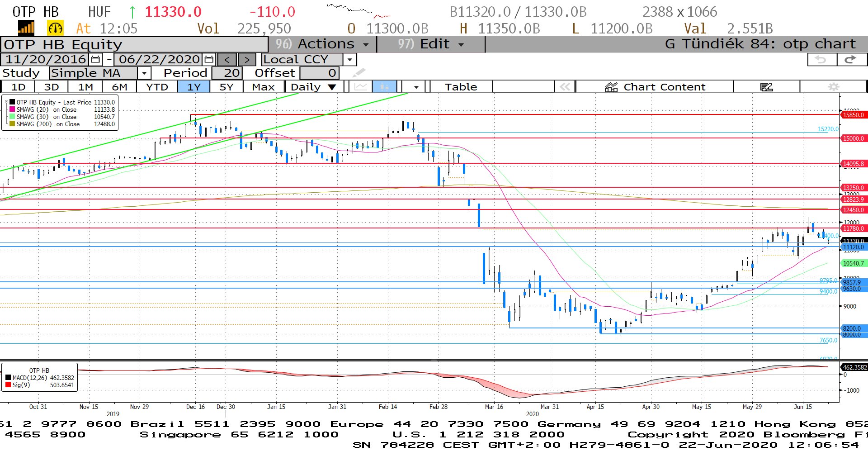Viewport: 868px width, 470px height.
Task: Select the 1D range tab
Action: [x=18, y=87]
